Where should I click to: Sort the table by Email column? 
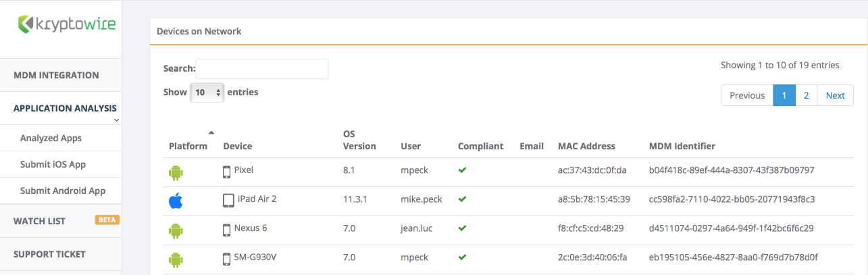click(x=532, y=146)
